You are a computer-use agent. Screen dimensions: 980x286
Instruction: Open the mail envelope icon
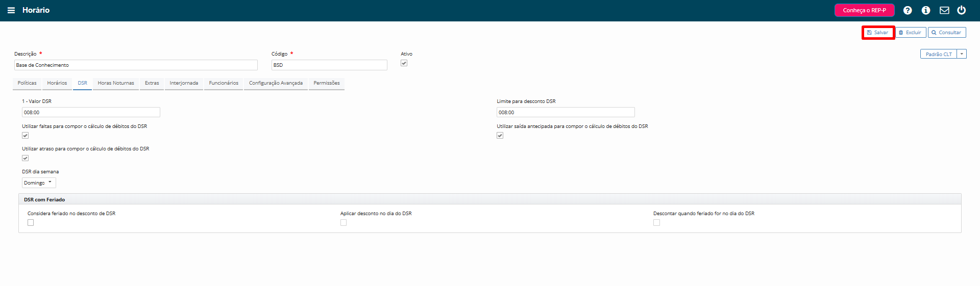pyautogui.click(x=944, y=10)
